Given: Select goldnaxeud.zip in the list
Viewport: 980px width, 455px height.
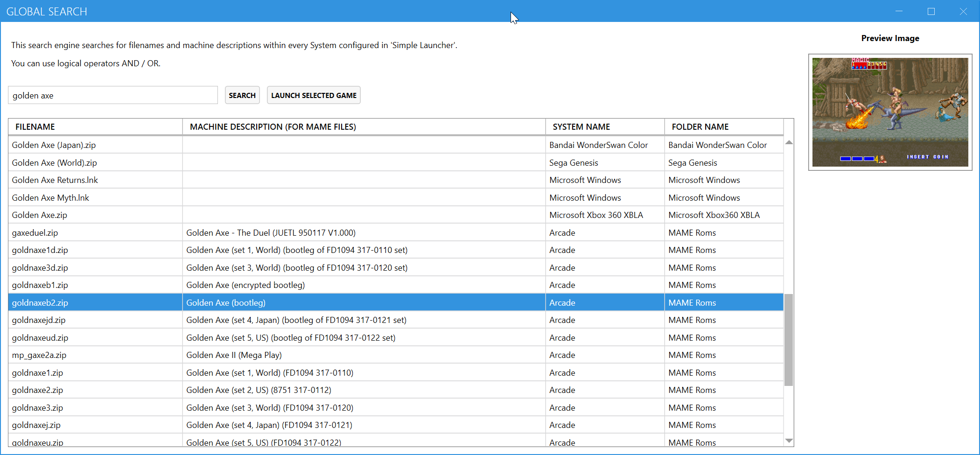Looking at the screenshot, I should pyautogui.click(x=40, y=338).
